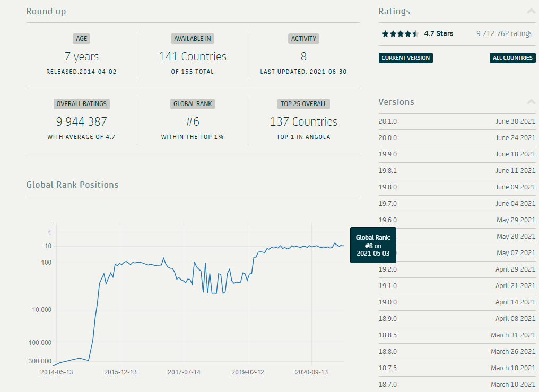Toggle the CURRENT VERSION ratings filter
The image size is (539, 392).
(405, 57)
